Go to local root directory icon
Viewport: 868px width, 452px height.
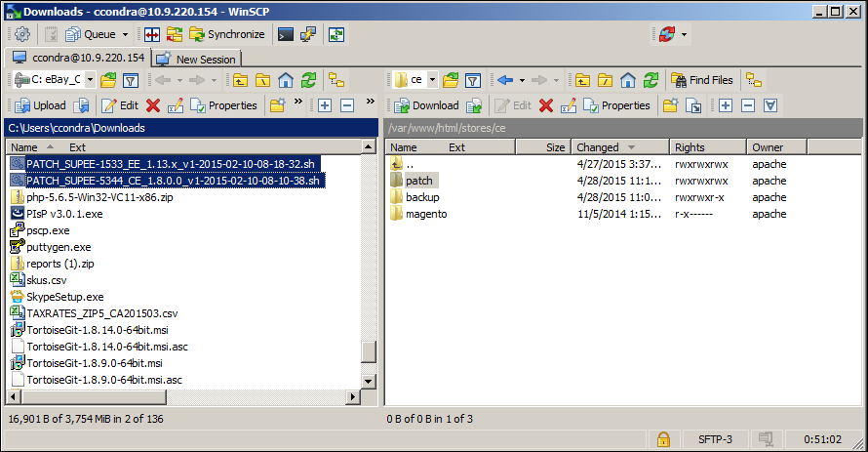(x=262, y=80)
